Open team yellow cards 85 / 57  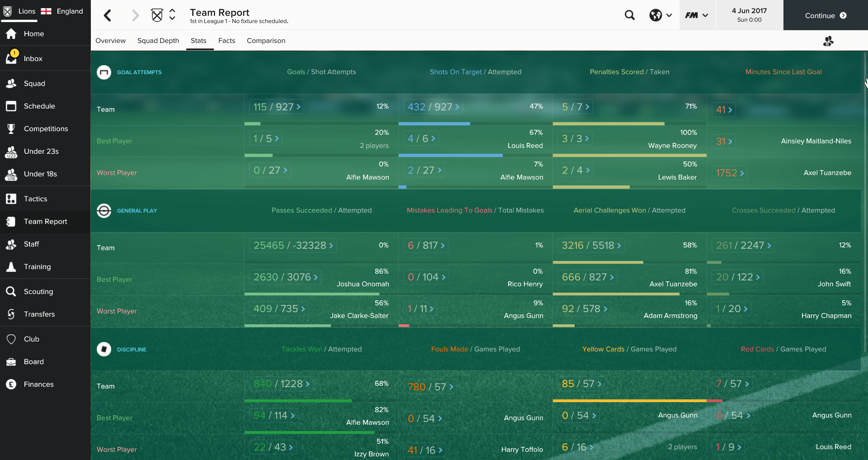coord(581,384)
